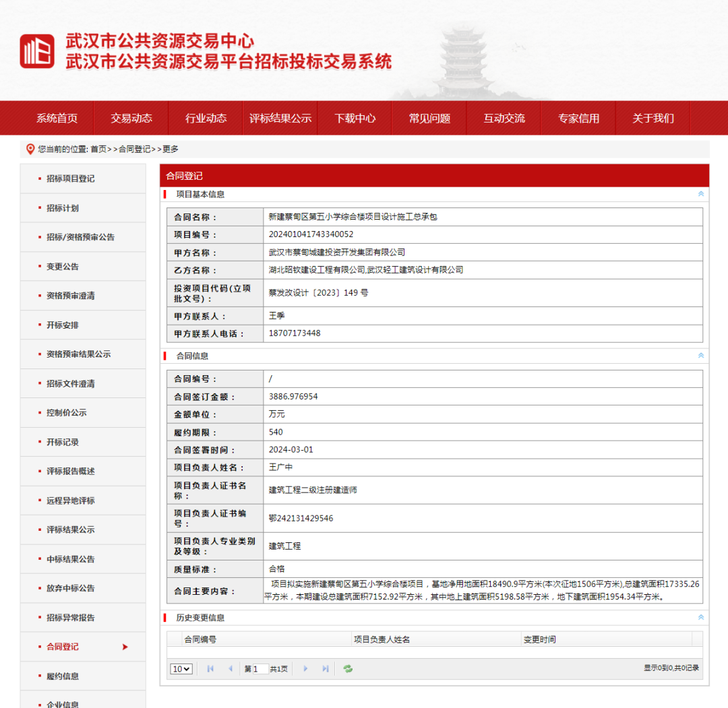Select the contract name 新建蔡甸区第五小学综合楼项目设计施工总承包

point(353,217)
